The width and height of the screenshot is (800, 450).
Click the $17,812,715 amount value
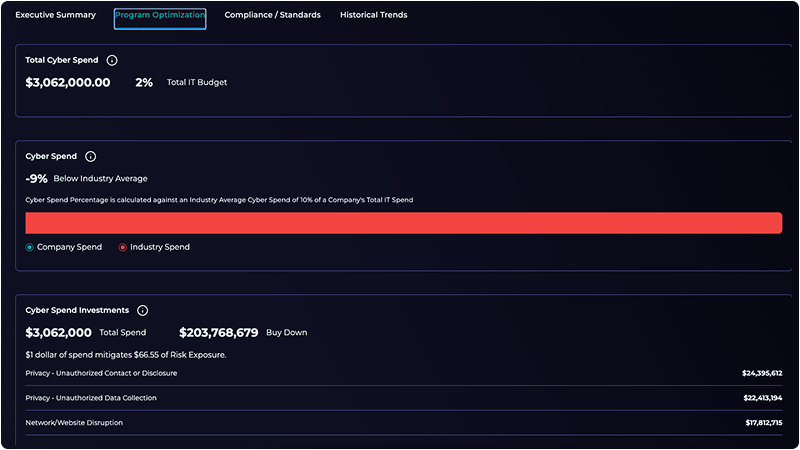[x=762, y=423]
